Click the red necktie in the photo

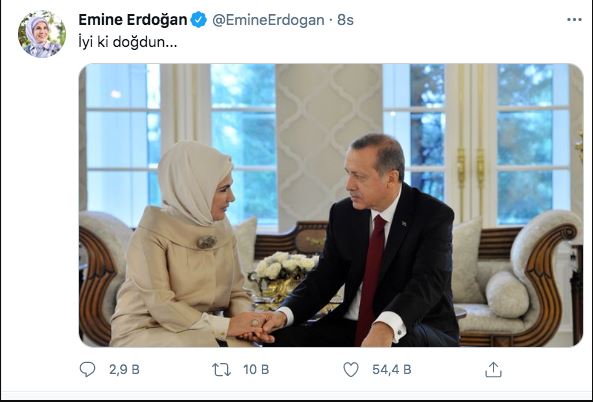[370, 278]
